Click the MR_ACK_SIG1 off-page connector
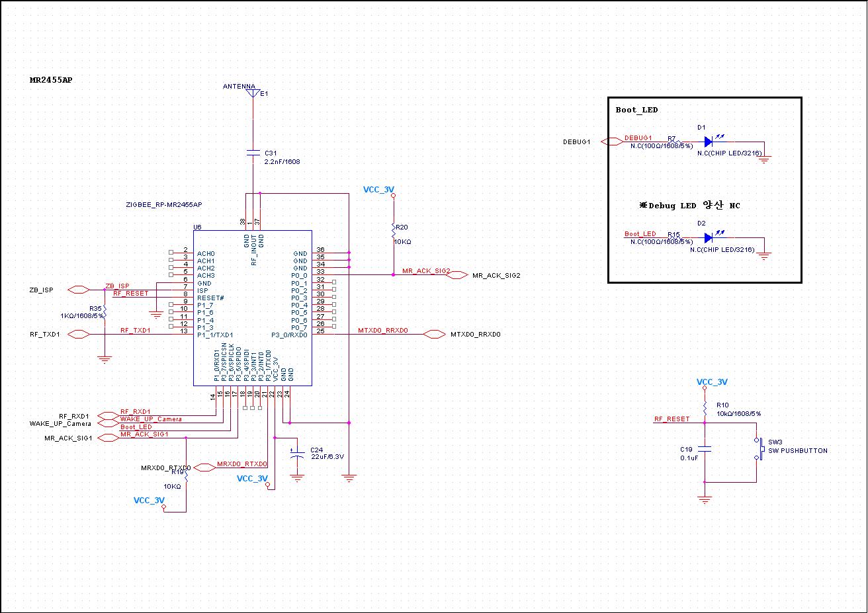The width and height of the screenshot is (868, 613). [108, 438]
